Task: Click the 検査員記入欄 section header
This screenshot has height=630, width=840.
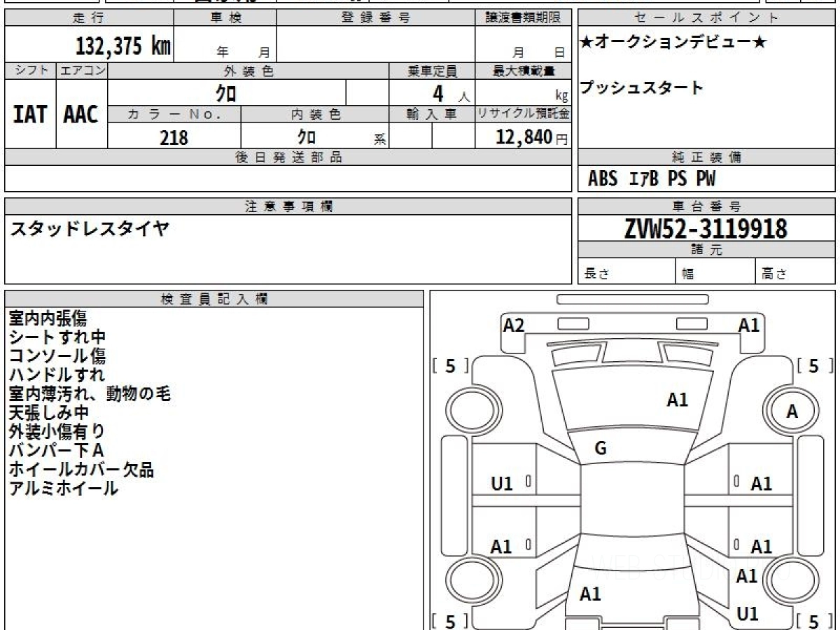Action: [x=214, y=299]
